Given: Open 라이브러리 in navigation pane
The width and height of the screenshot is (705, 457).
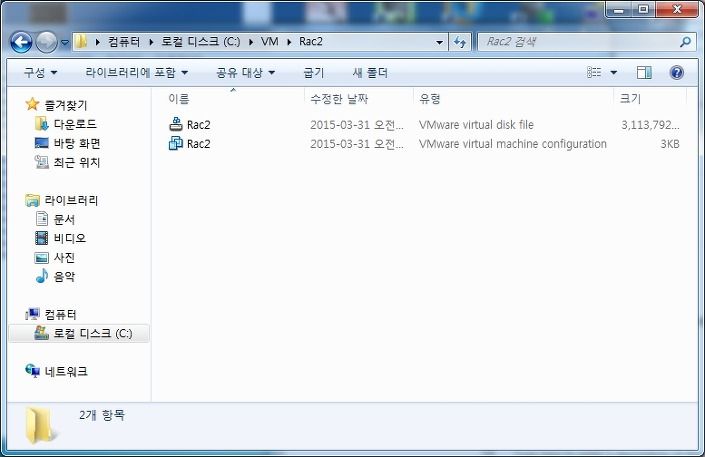Looking at the screenshot, I should tap(71, 201).
